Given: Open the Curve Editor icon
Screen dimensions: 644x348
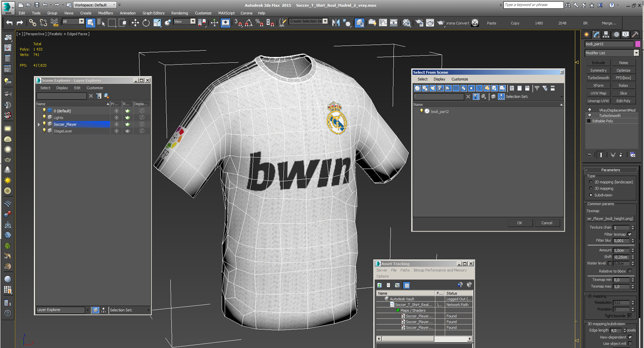Looking at the screenshot, I should pyautogui.click(x=383, y=23).
